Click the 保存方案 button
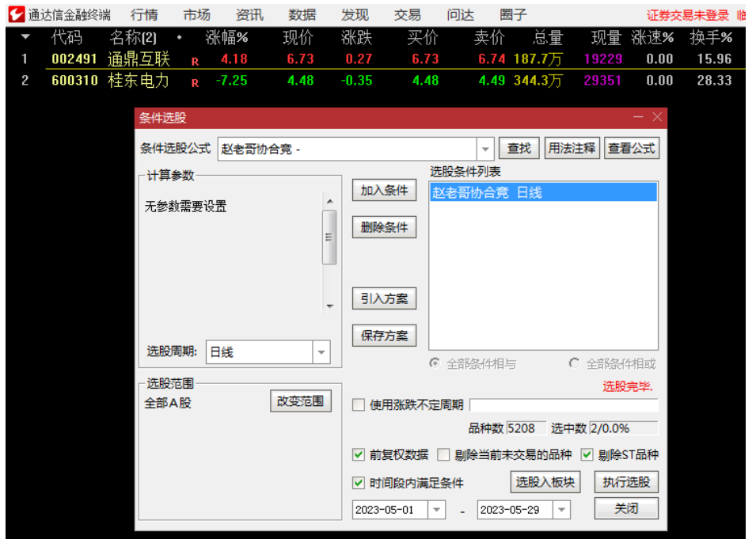Screen dimensions: 756x543 [x=384, y=335]
